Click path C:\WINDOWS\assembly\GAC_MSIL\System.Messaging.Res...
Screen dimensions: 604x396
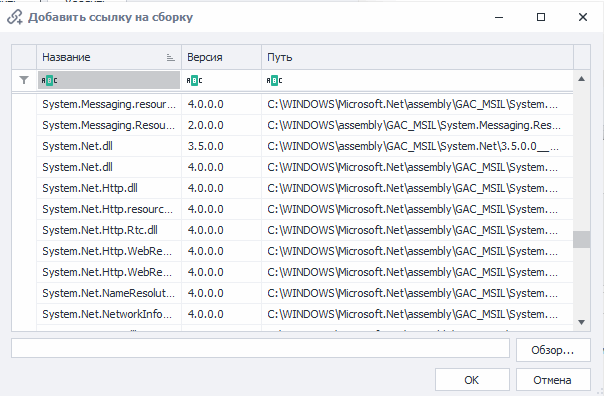click(417, 125)
